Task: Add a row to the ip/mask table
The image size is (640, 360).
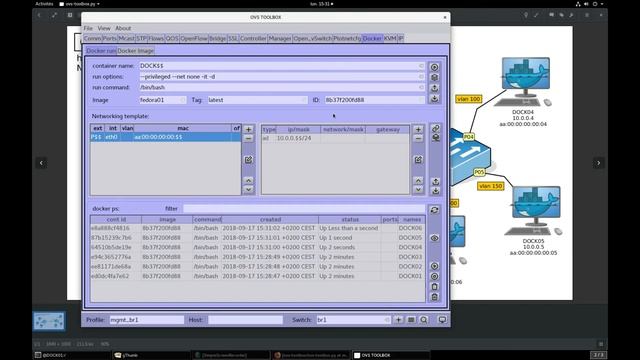Action: pyautogui.click(x=418, y=129)
